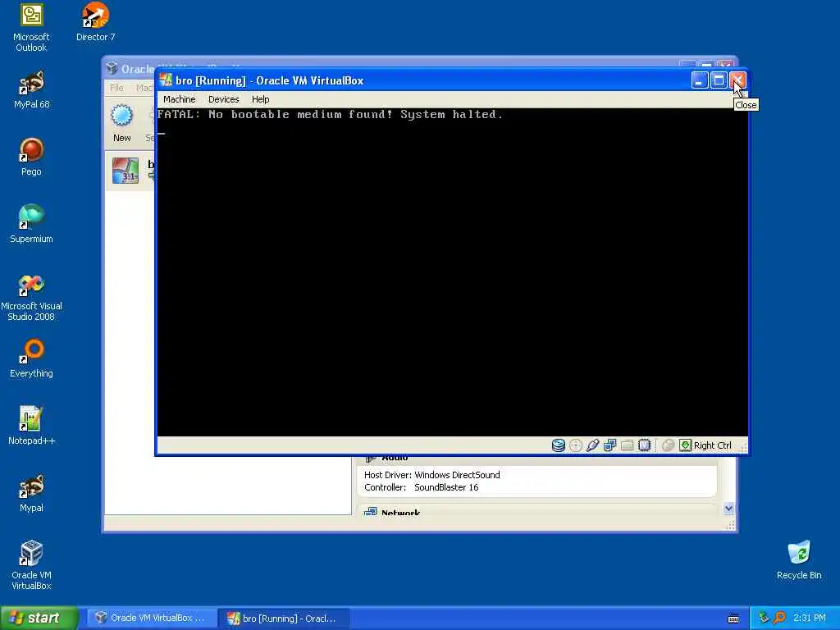Click the Right Ctrl host key label
The image size is (840, 630).
[713, 445]
